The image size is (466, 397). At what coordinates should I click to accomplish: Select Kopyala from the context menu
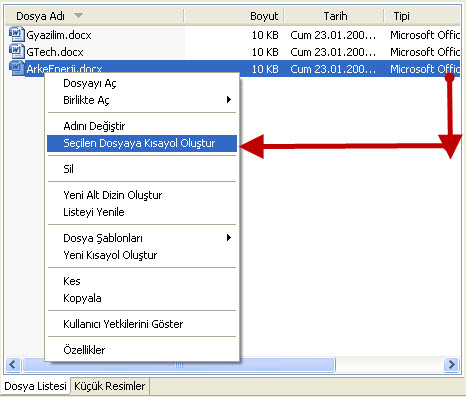142,298
